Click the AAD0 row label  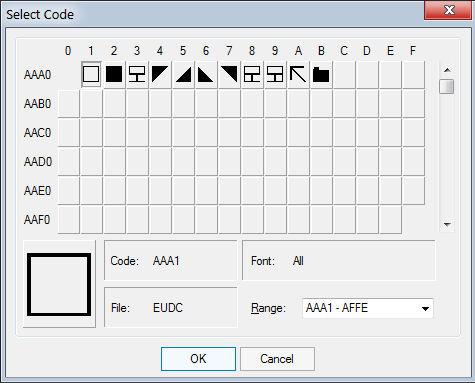coord(38,162)
